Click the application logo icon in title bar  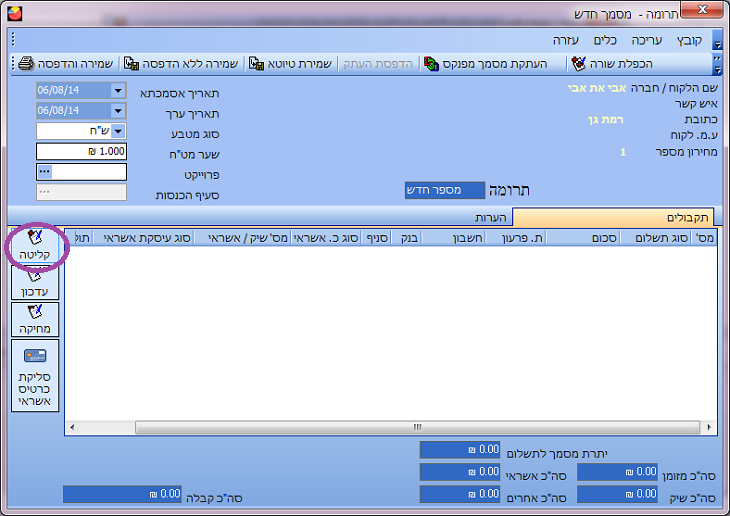pyautogui.click(x=15, y=14)
